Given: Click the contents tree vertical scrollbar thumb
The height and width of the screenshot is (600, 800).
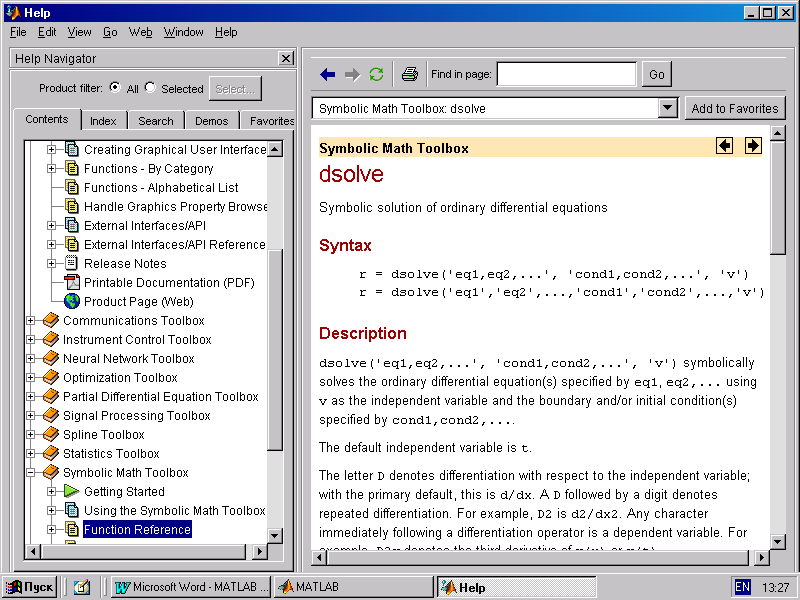Looking at the screenshot, I should tap(275, 349).
